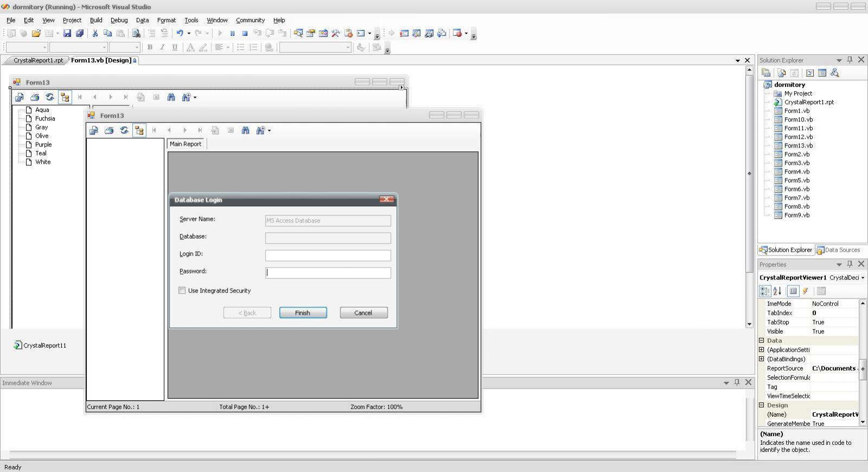Open the Build menu
This screenshot has height=472, width=868.
tap(96, 20)
